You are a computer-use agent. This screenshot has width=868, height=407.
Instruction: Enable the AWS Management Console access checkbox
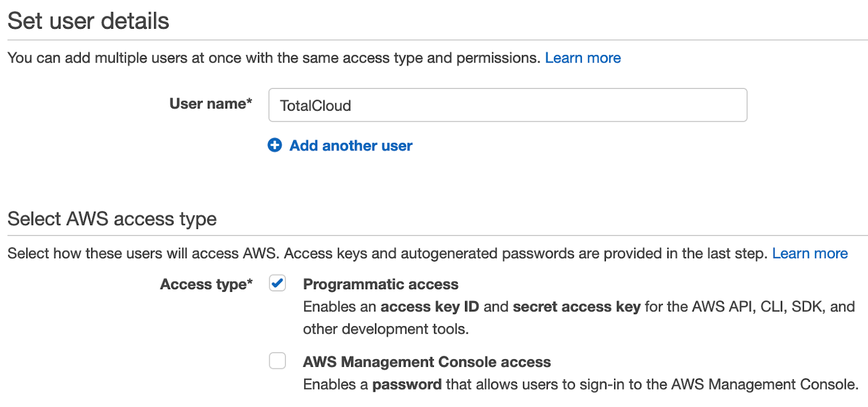(x=278, y=361)
